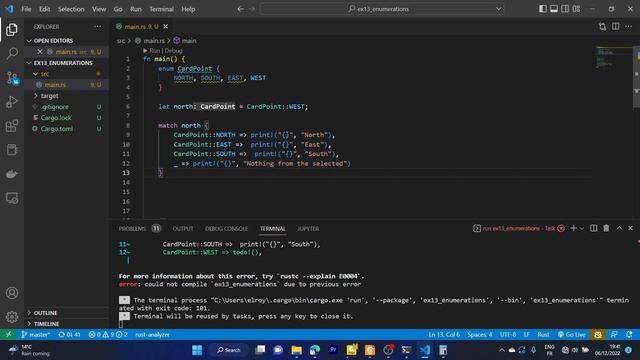
Task: Open the Manage gear icon
Action: tap(12, 317)
